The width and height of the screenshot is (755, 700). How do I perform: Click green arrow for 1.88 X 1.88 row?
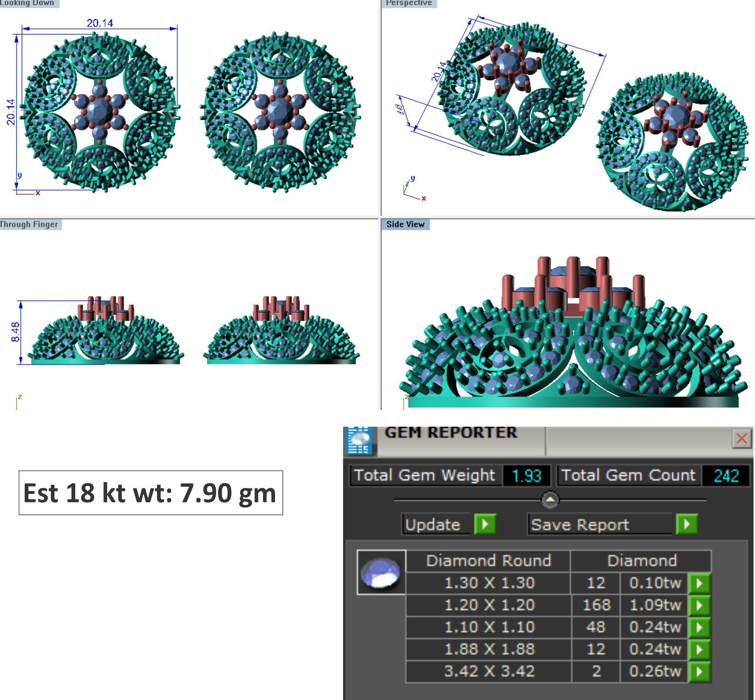click(699, 649)
